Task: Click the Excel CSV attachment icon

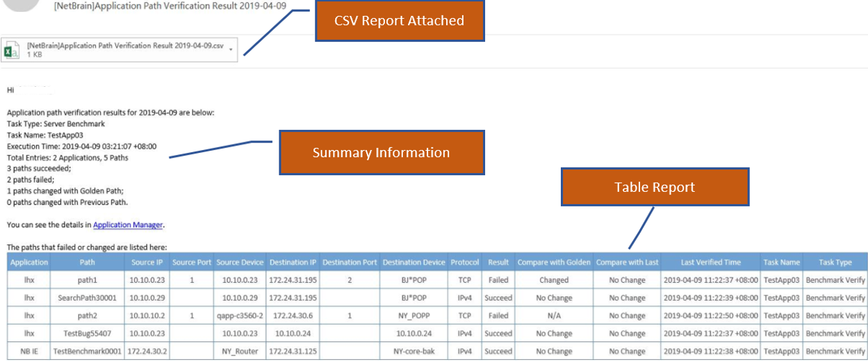Action: click(13, 50)
